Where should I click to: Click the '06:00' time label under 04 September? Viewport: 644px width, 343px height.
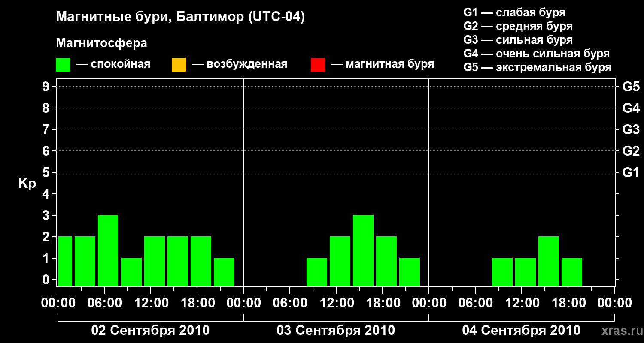pyautogui.click(x=475, y=303)
